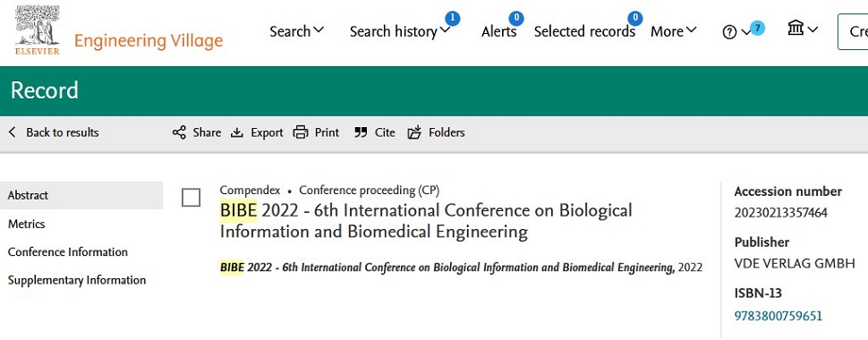
Task: Click the Share icon
Action: click(179, 132)
